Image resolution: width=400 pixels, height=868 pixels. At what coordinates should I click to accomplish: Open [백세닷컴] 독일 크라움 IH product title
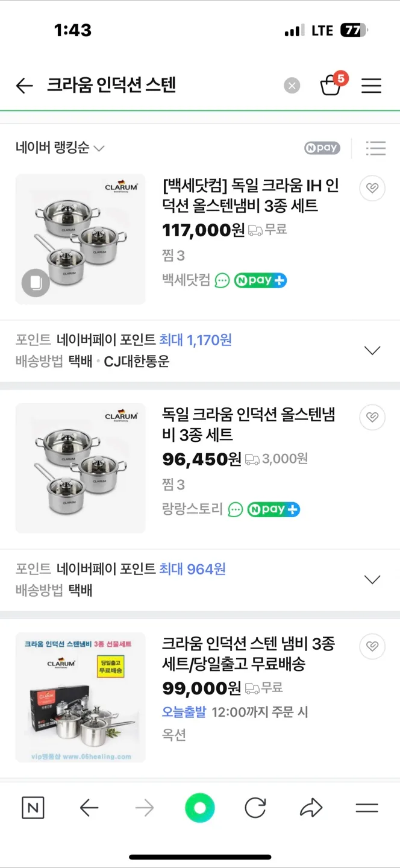(251, 195)
